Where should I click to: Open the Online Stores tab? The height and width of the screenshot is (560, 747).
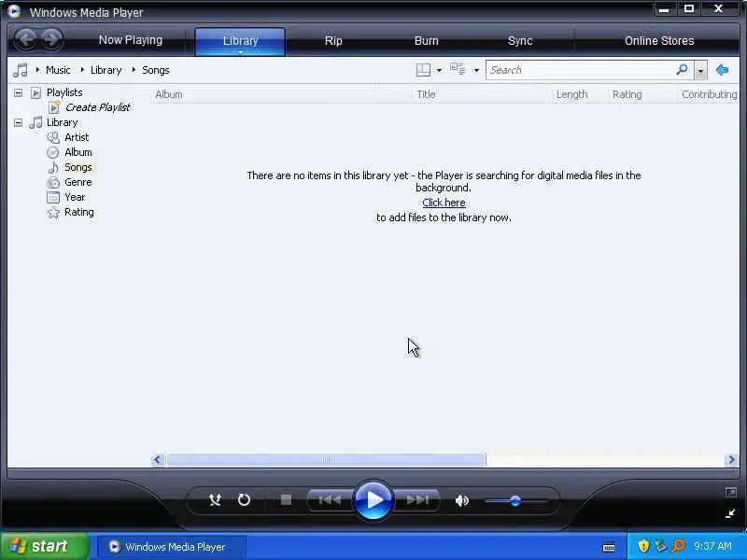659,41
